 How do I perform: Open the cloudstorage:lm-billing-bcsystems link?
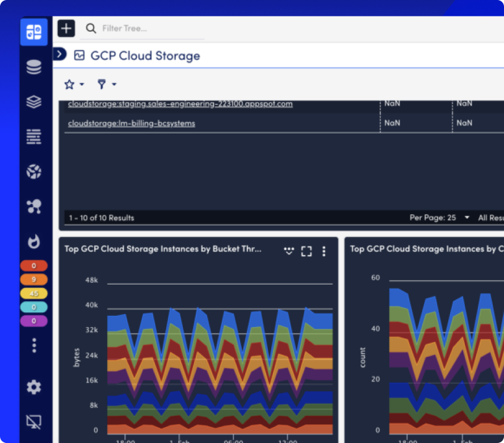132,123
